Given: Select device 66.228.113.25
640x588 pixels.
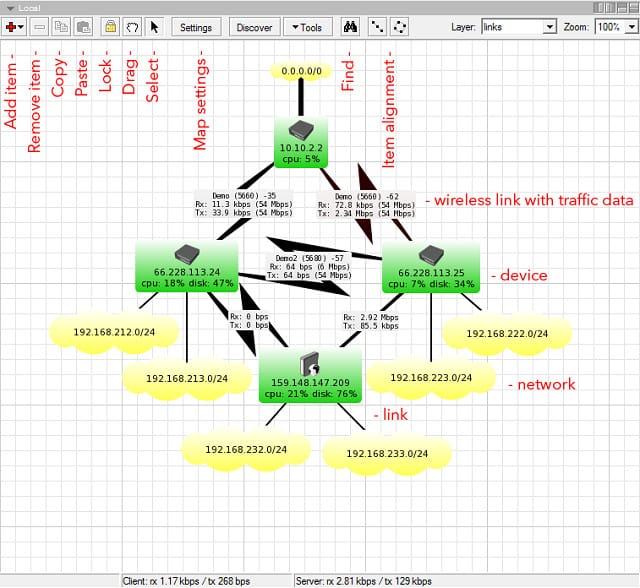Looking at the screenshot, I should 431,267.
